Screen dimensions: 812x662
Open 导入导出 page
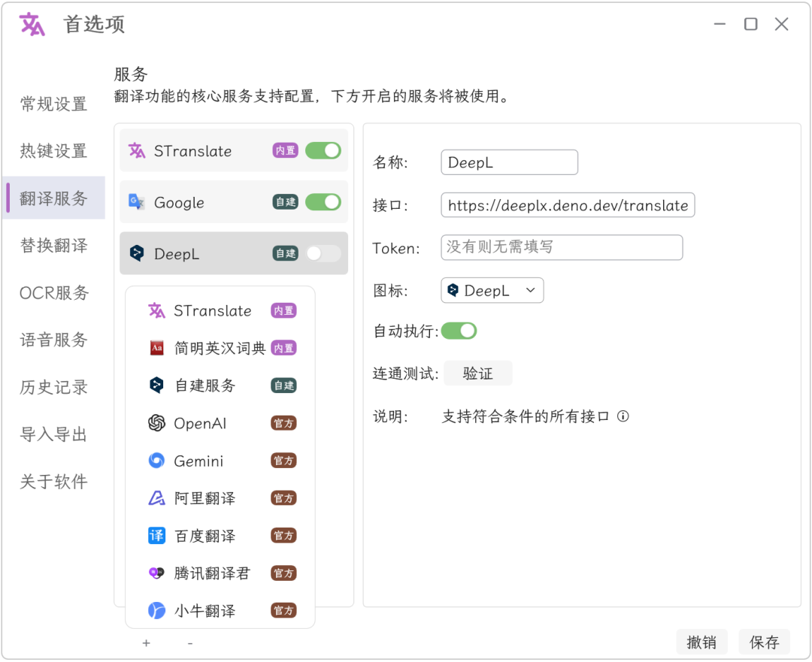point(53,434)
